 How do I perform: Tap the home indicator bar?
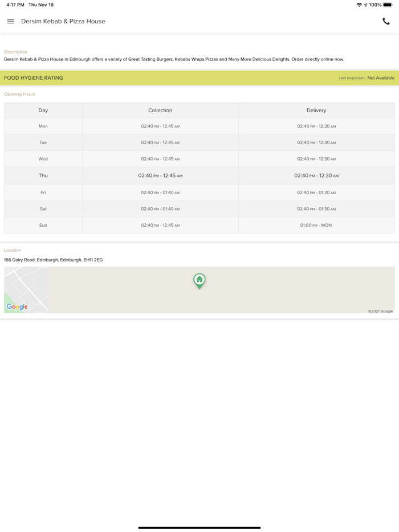(x=199, y=527)
